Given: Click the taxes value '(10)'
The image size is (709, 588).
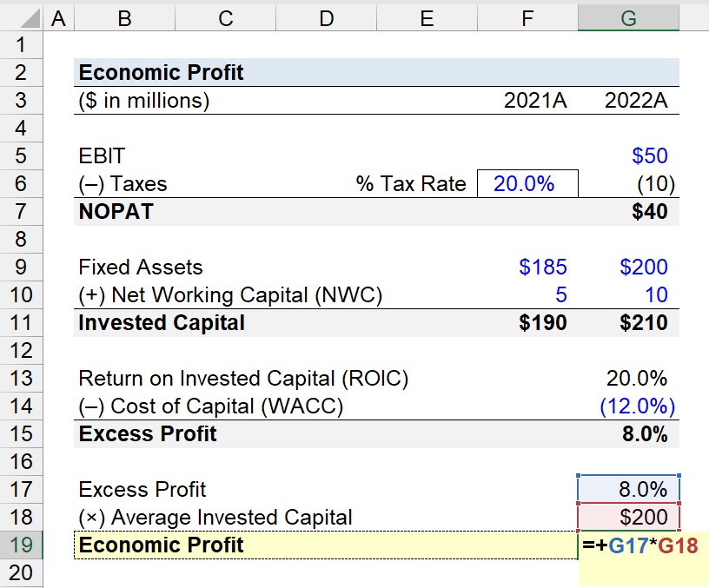Looking at the screenshot, I should [x=656, y=184].
